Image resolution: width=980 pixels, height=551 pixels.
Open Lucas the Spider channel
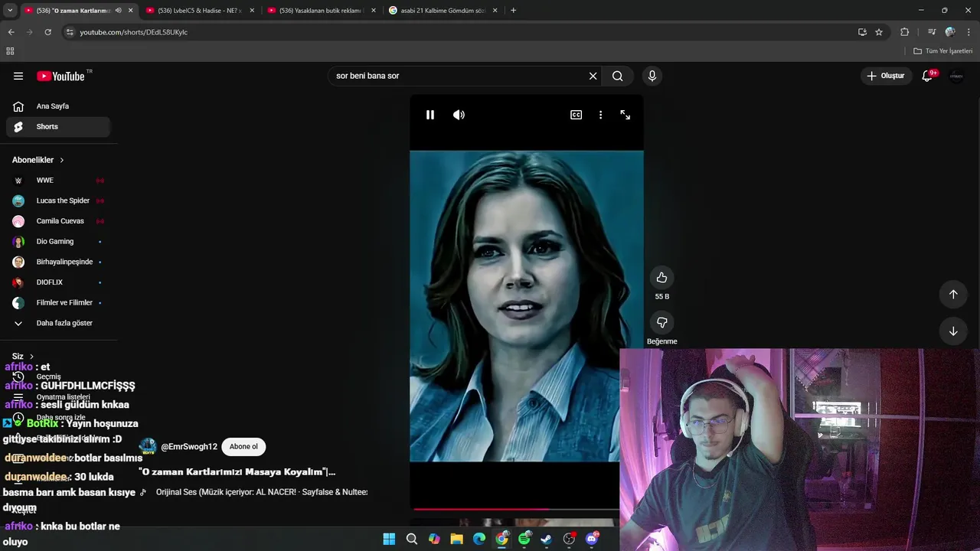[x=57, y=201]
